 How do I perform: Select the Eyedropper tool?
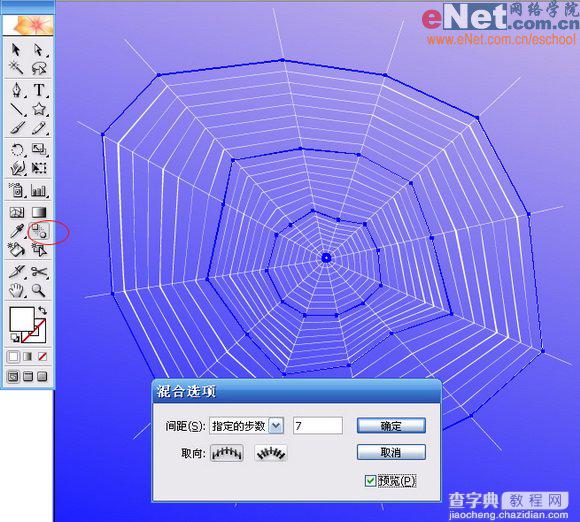[x=17, y=231]
